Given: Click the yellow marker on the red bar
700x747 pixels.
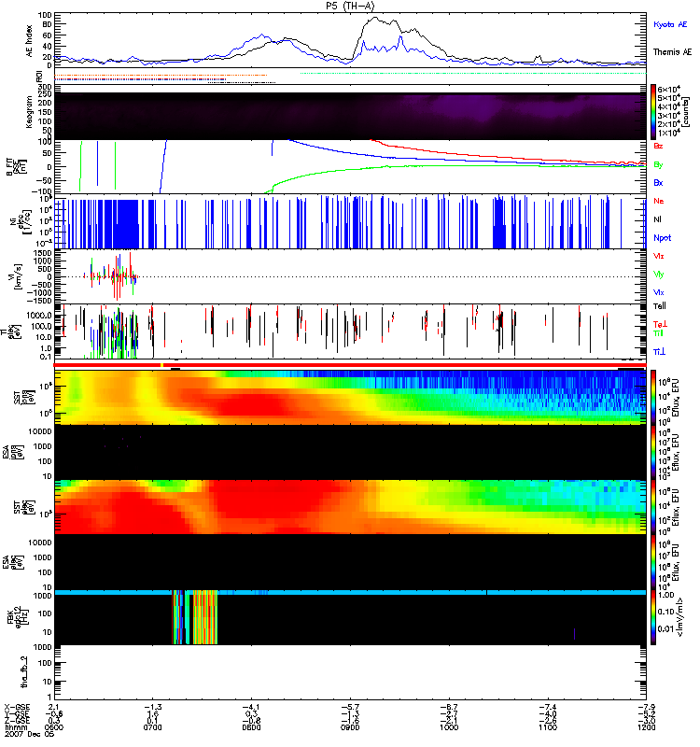Looking at the screenshot, I should [x=162, y=365].
